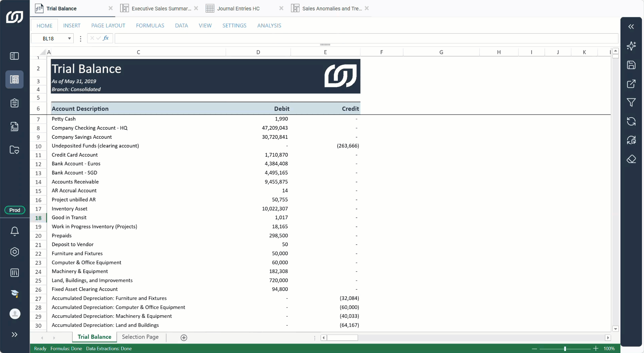Open the library shelf sidebar icon
Screen dimensions: 644x353
[14, 272]
